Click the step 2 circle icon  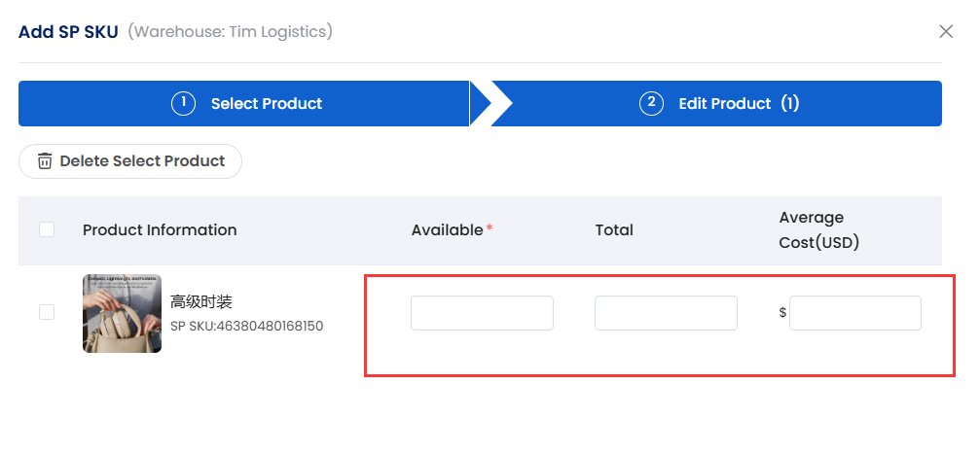point(651,104)
